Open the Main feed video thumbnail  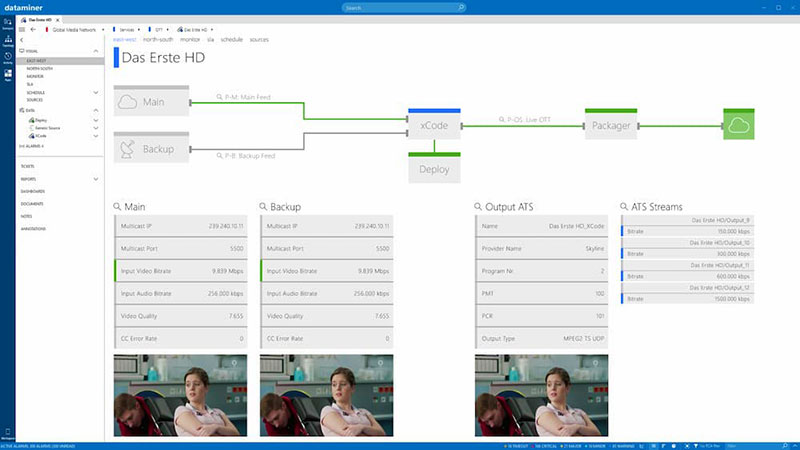tap(180, 395)
